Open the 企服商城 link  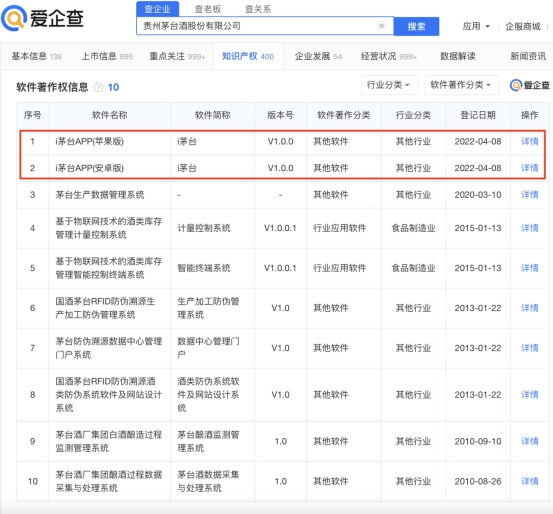point(523,26)
